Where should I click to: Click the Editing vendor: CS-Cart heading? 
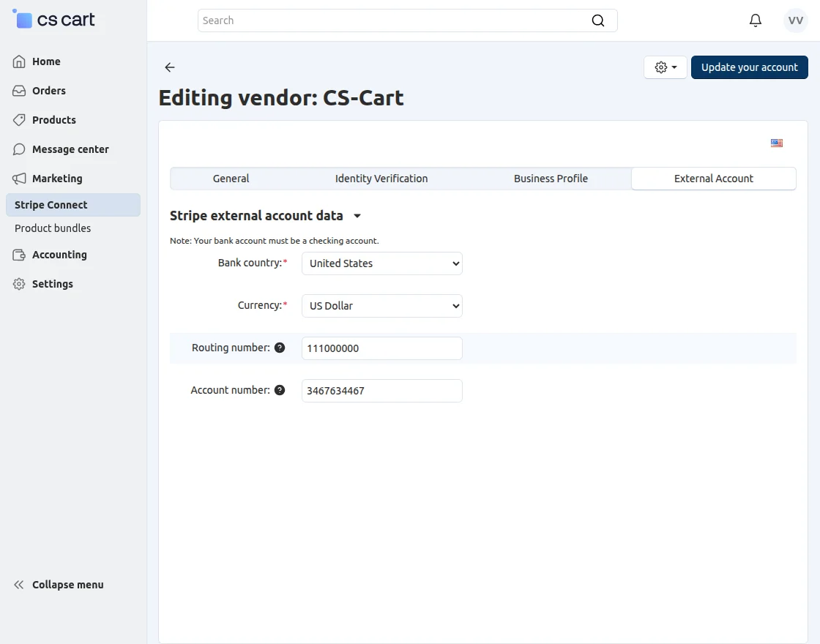coord(281,98)
